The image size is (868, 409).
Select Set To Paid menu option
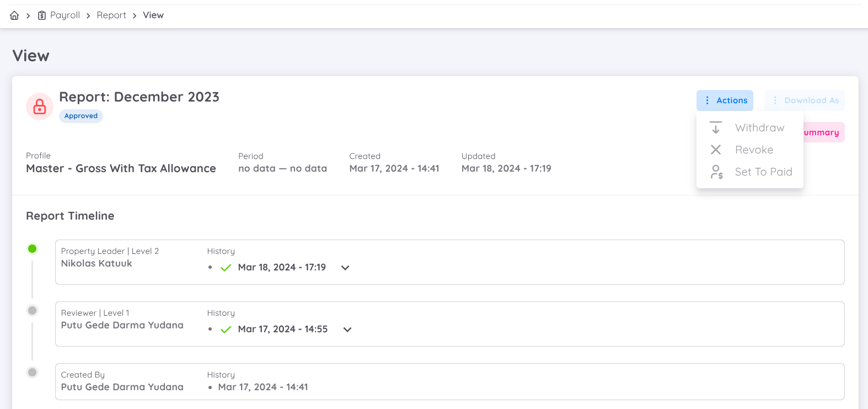coord(763,172)
